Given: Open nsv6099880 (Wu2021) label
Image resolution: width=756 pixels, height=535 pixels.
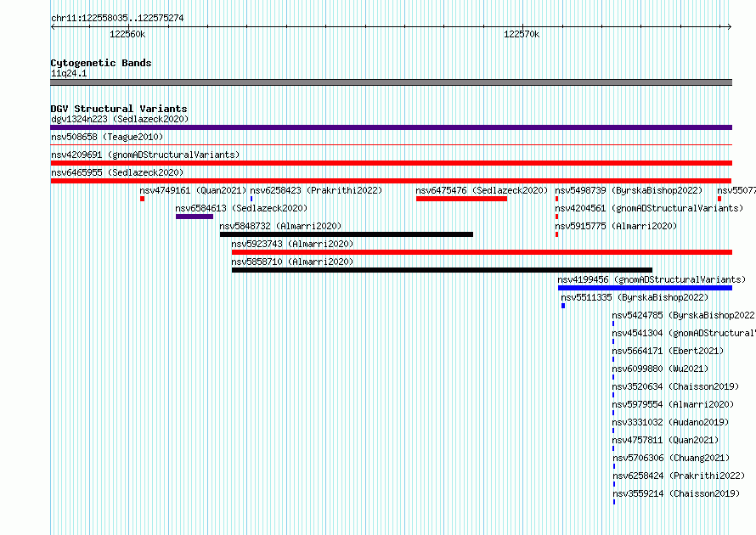Looking at the screenshot, I should tap(660, 369).
